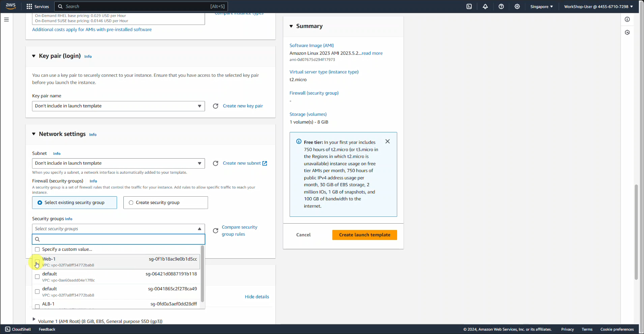This screenshot has height=334, width=644.
Task: Open the info panel icon on right edge
Action: (x=627, y=20)
